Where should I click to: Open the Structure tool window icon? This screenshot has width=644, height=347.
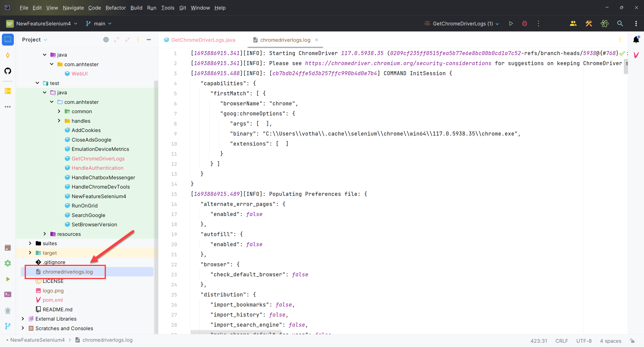coord(8,91)
